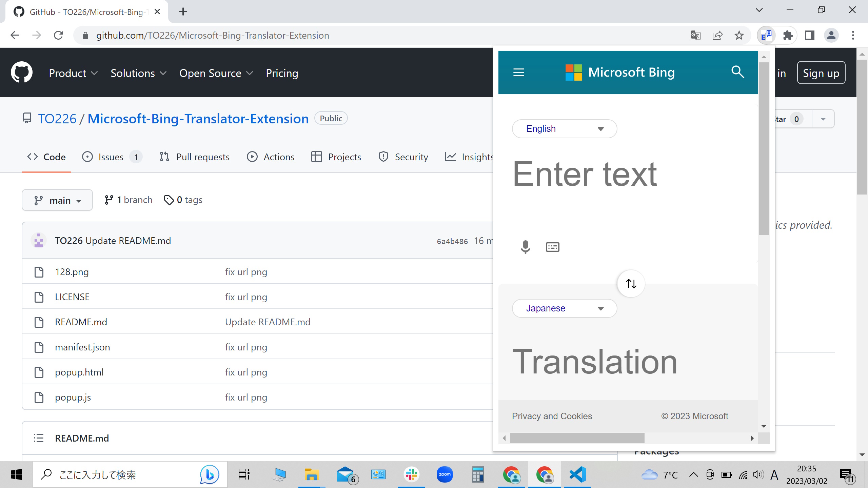The height and width of the screenshot is (488, 868).
Task: Switch to the Issues tab
Action: pyautogui.click(x=111, y=157)
